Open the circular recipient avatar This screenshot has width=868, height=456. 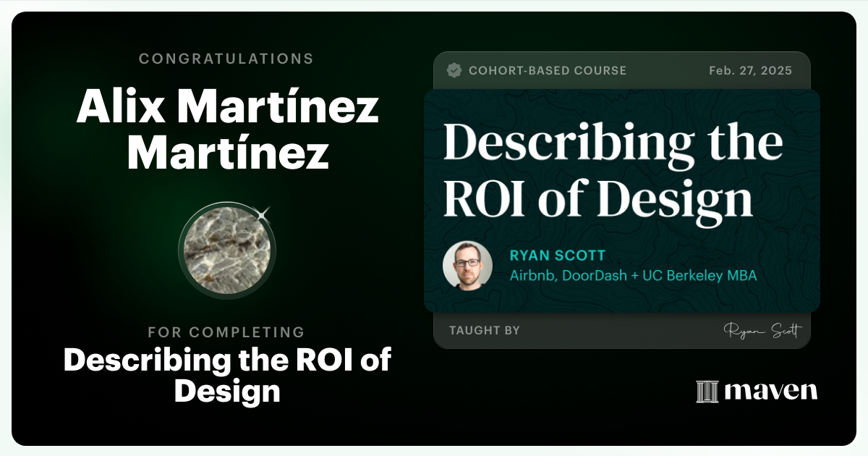[x=227, y=250]
